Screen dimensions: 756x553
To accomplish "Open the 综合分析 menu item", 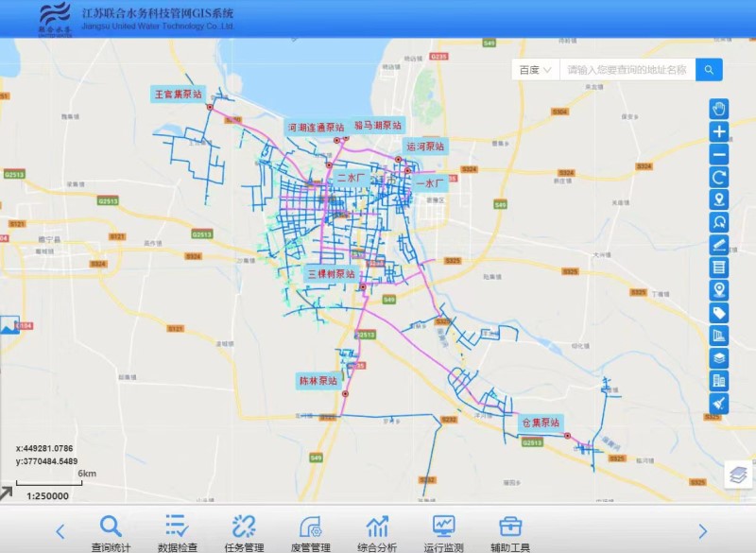I will [377, 533].
